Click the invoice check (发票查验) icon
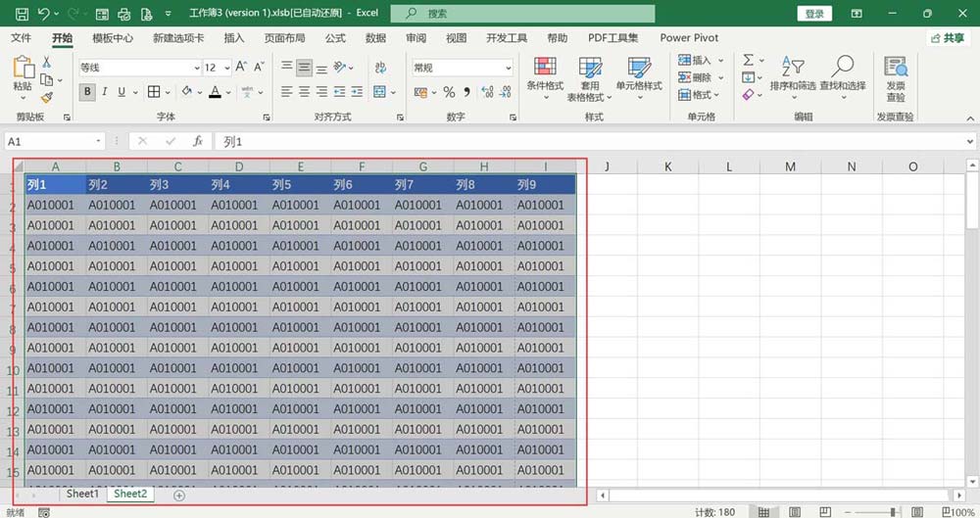 click(x=895, y=74)
